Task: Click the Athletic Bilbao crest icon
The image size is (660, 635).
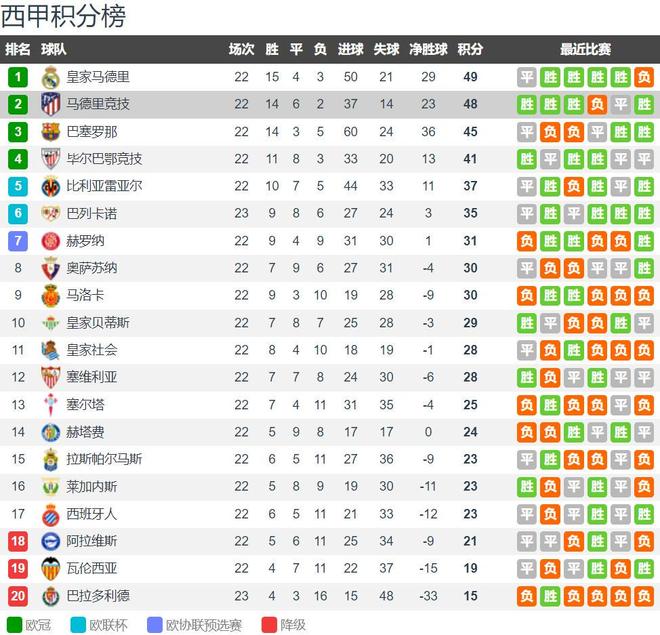Action: tap(50, 159)
